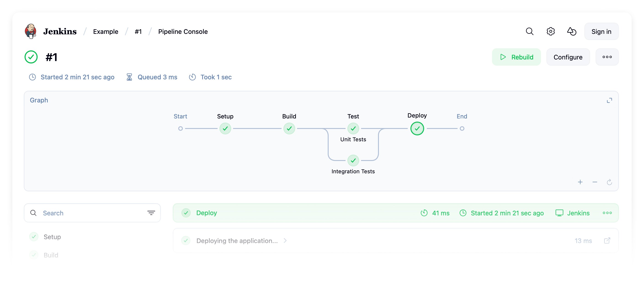Select the Unit Tests node in graph
Screen dimensions: 644x281
[x=353, y=129]
